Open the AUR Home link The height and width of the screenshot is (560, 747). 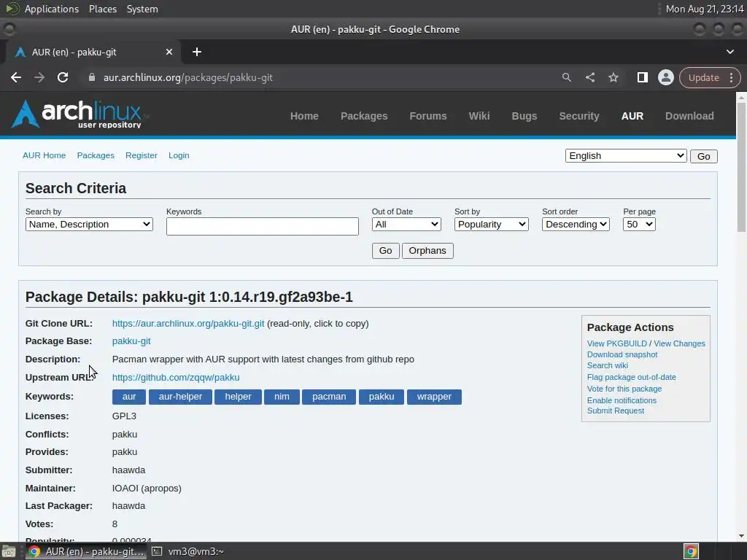pyautogui.click(x=44, y=155)
